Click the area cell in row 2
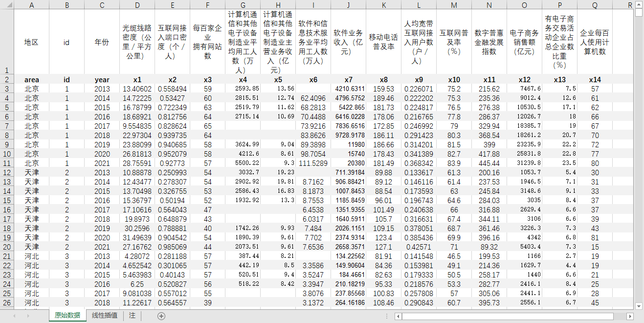This screenshot has width=644, height=323. (32, 79)
